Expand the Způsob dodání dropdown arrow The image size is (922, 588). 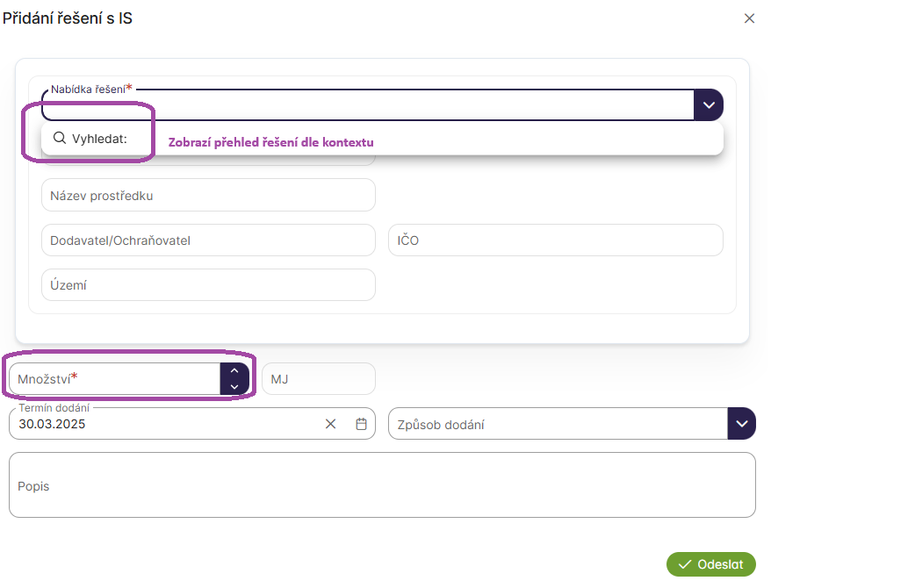(x=742, y=424)
